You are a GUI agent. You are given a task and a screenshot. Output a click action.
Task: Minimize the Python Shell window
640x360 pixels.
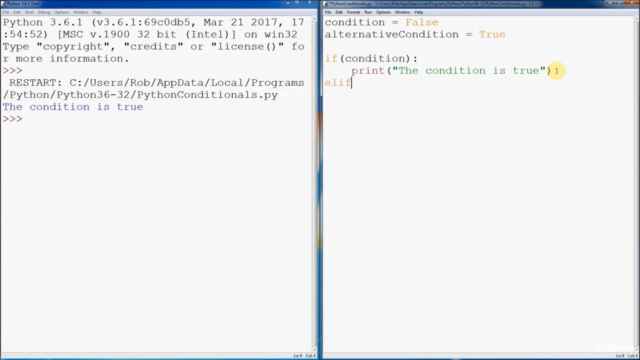(288, 3)
